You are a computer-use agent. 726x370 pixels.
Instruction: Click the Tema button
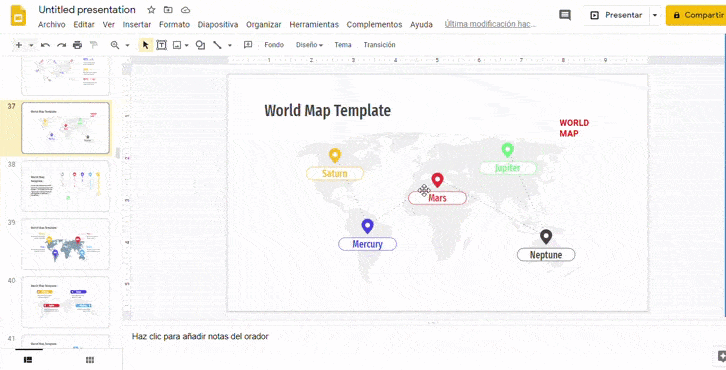(x=343, y=45)
